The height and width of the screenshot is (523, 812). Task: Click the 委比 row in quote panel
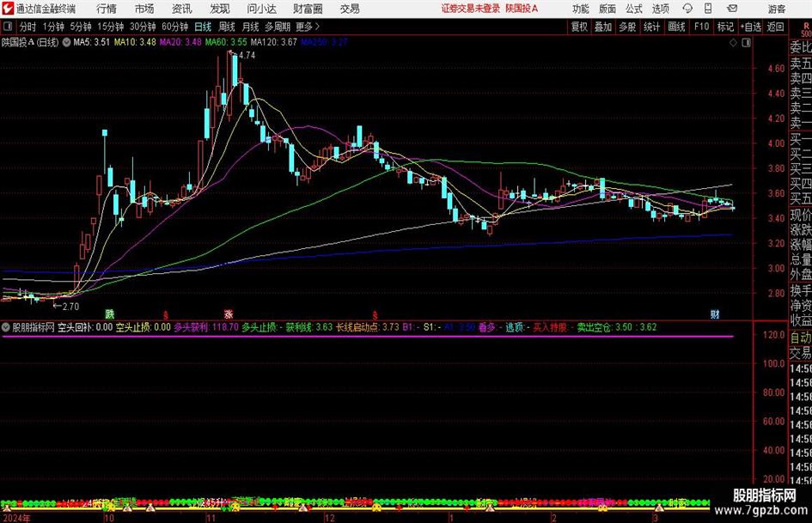[800, 47]
